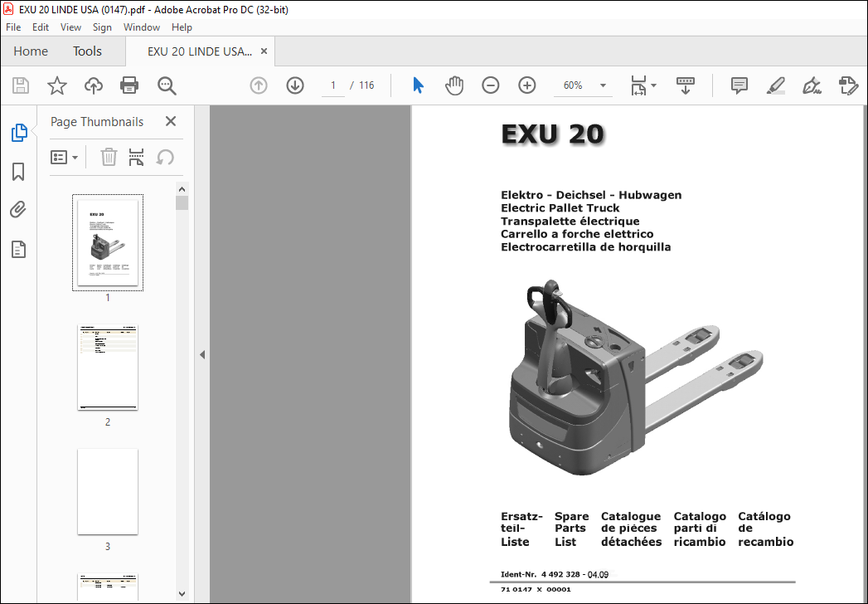Click the Save file icon
Screen dimensions: 868x604
pos(21,85)
